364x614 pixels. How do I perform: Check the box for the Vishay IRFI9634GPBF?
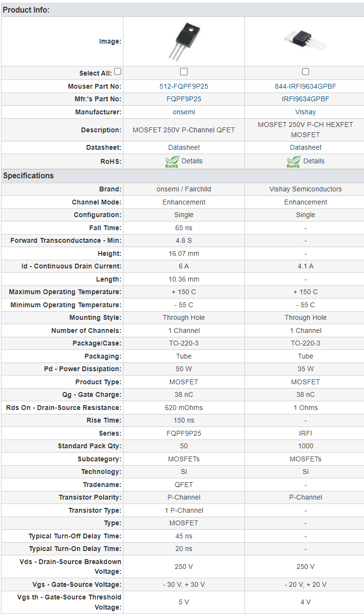click(305, 72)
